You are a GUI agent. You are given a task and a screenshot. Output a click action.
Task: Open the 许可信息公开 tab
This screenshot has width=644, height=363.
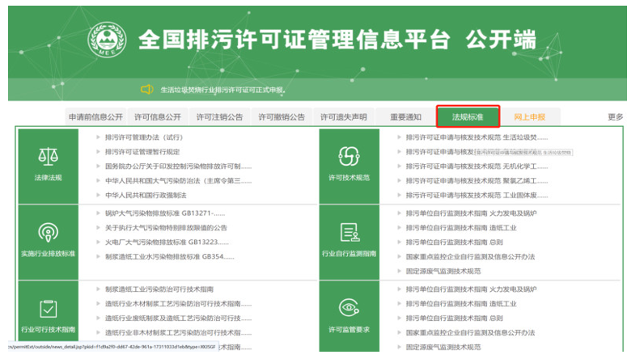pos(157,116)
